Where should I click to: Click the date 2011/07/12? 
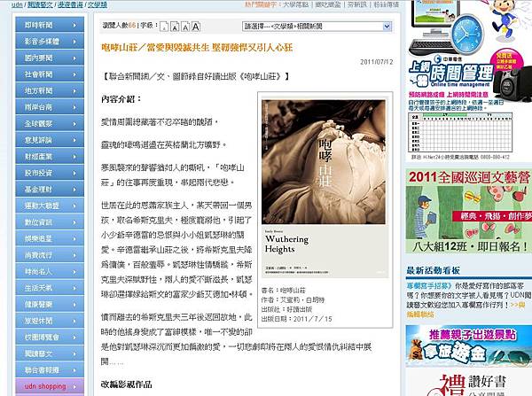pos(377,62)
